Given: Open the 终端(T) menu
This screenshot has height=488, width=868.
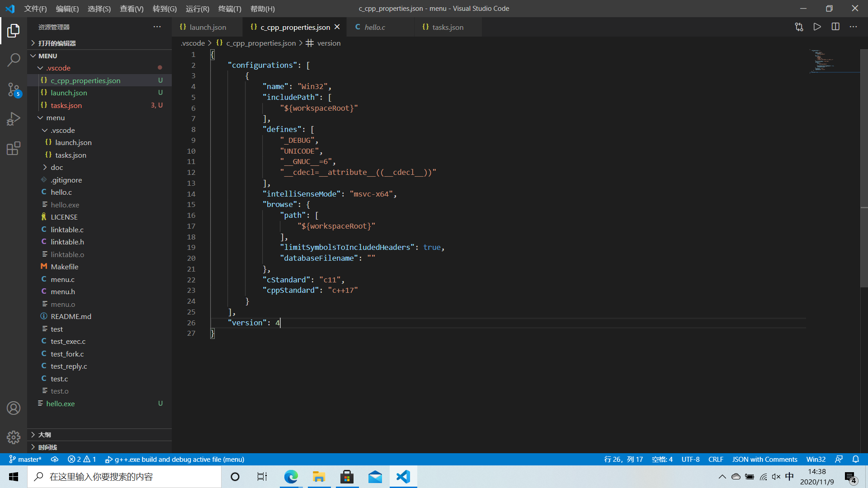Looking at the screenshot, I should coord(230,9).
